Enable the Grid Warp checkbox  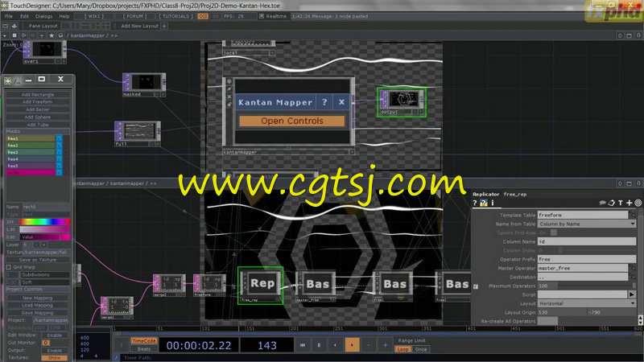coord(9,267)
